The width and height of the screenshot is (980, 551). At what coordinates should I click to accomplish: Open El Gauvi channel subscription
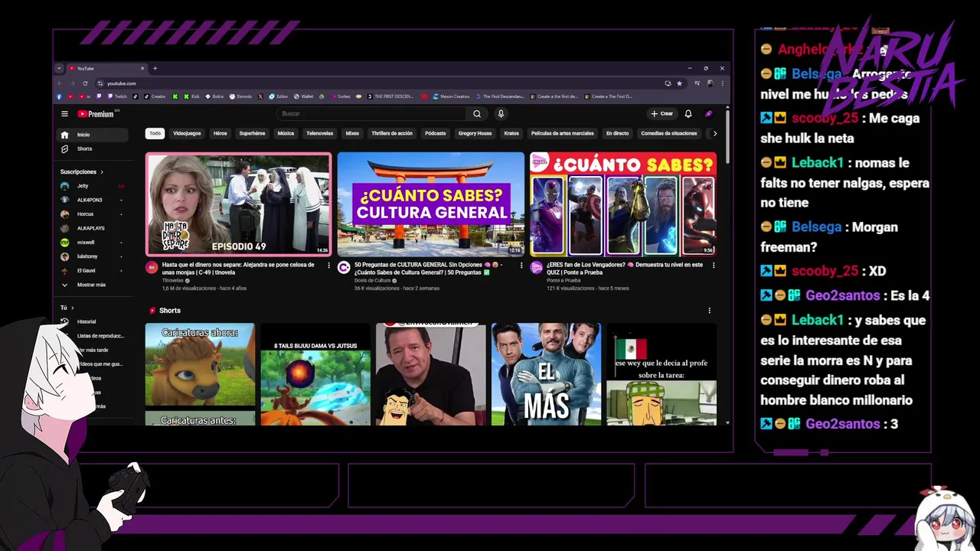coord(93,271)
